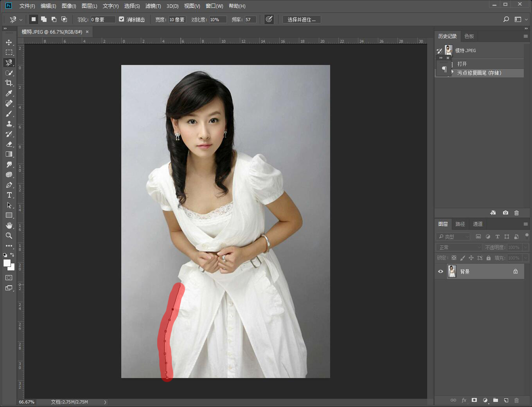
Task: Toggle the anti-alias 消除锯齿 checkbox
Action: (x=121, y=19)
